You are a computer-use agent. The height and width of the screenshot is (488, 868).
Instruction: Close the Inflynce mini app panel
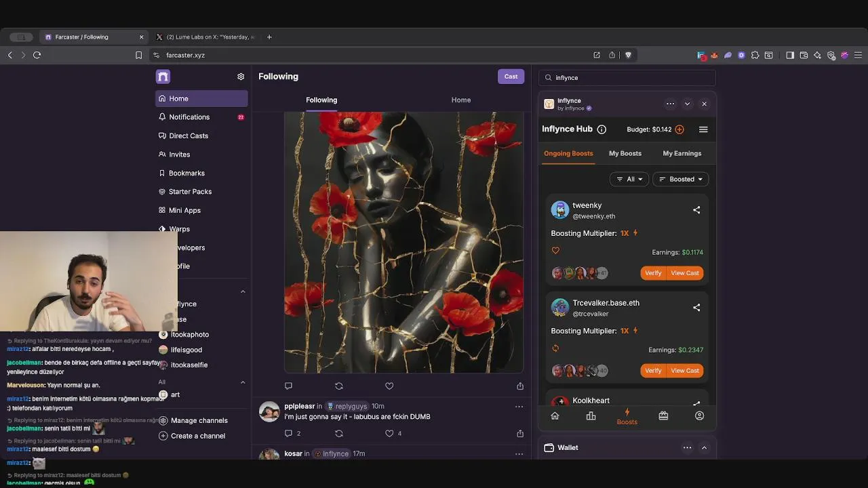704,104
